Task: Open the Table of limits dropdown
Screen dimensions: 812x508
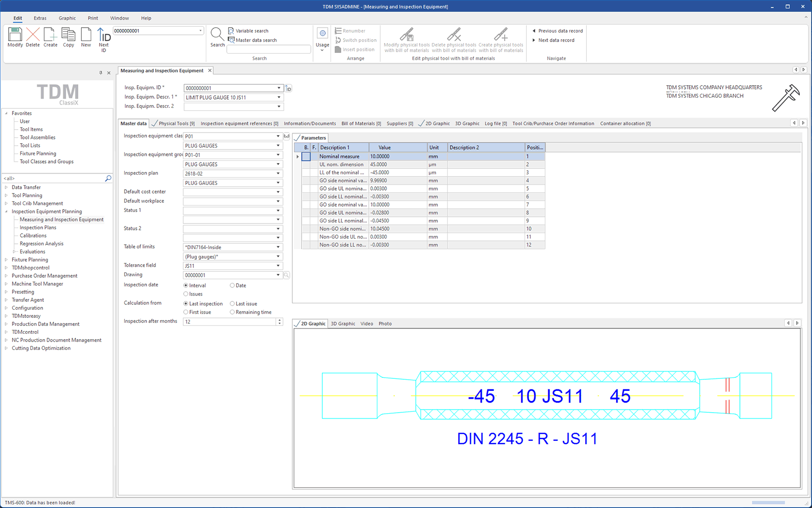Action: click(x=278, y=247)
